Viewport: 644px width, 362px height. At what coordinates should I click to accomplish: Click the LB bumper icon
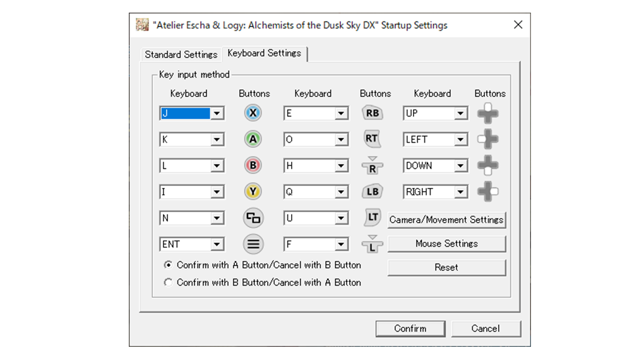[x=373, y=192]
